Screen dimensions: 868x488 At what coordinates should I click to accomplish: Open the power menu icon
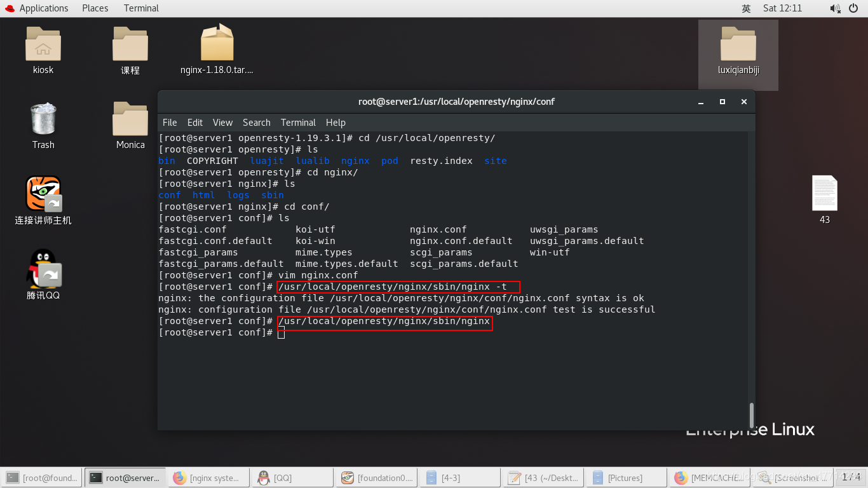tap(853, 8)
